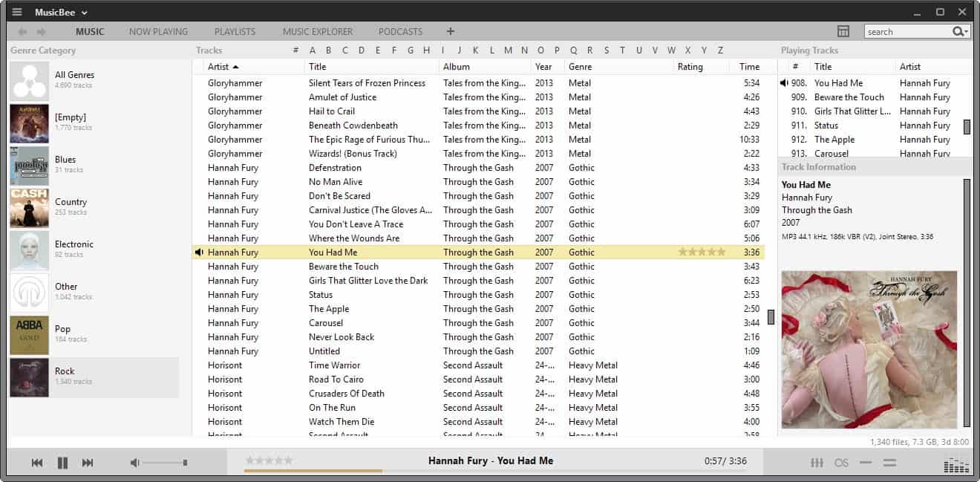This screenshot has width=980, height=482.
Task: Pause the currently playing track
Action: (x=62, y=462)
